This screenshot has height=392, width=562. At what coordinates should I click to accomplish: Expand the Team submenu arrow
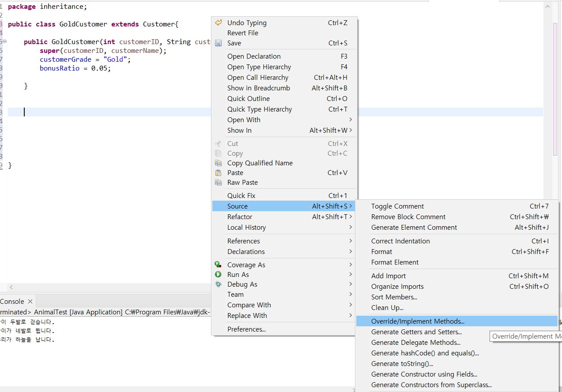coord(351,295)
